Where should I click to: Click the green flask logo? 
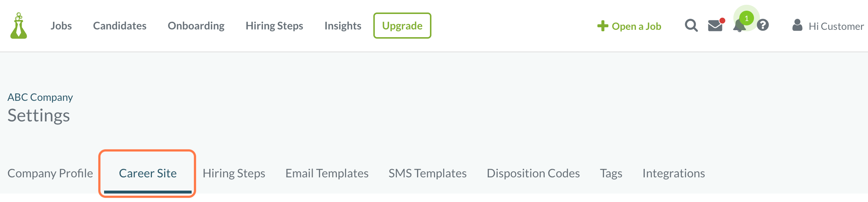click(19, 26)
